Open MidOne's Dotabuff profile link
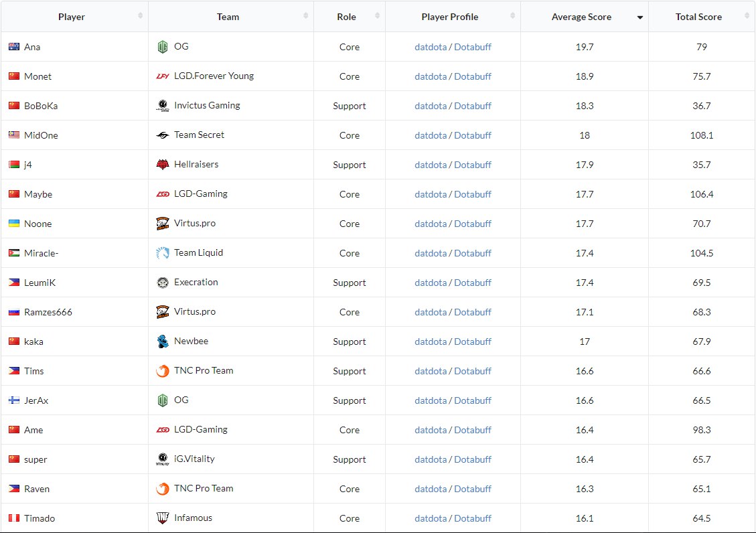The image size is (756, 533). pos(473,135)
